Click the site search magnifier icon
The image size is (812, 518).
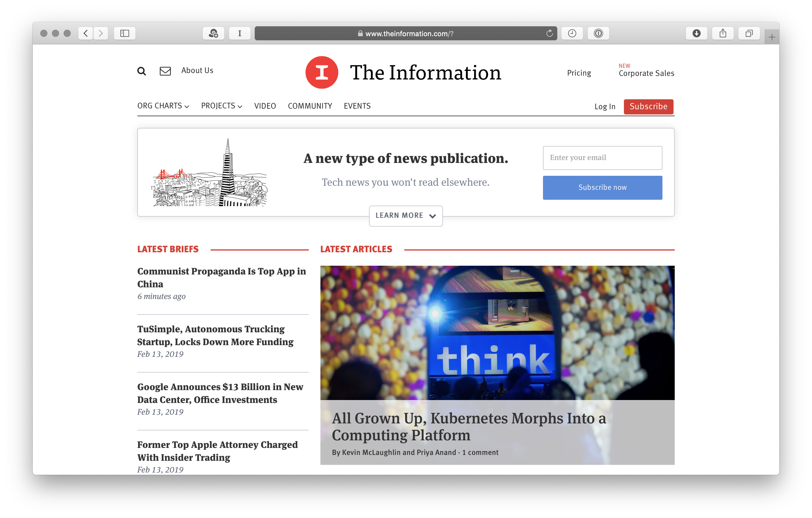142,71
